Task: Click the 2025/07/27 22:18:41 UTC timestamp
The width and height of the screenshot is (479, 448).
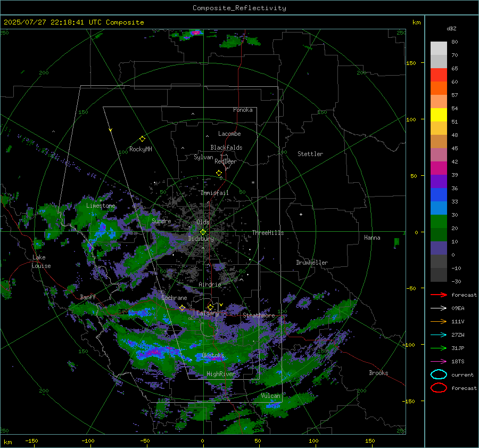Action: [74, 22]
